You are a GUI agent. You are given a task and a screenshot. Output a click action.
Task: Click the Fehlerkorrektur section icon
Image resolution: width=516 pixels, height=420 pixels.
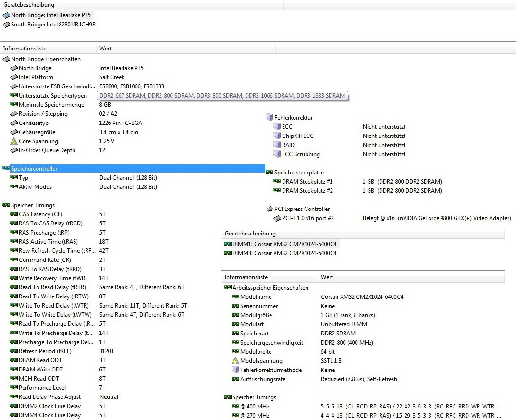tap(269, 118)
